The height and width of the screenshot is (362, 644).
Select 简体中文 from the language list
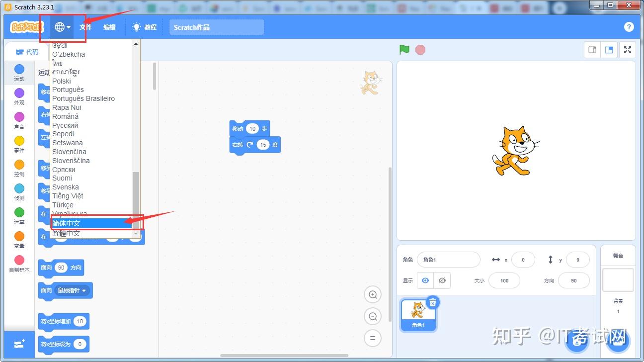[67, 223]
